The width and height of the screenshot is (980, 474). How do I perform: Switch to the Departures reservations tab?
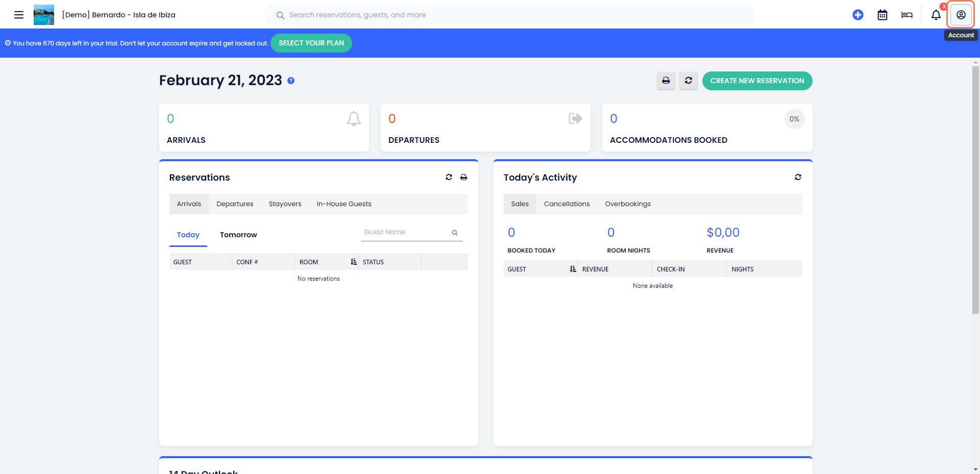coord(235,204)
